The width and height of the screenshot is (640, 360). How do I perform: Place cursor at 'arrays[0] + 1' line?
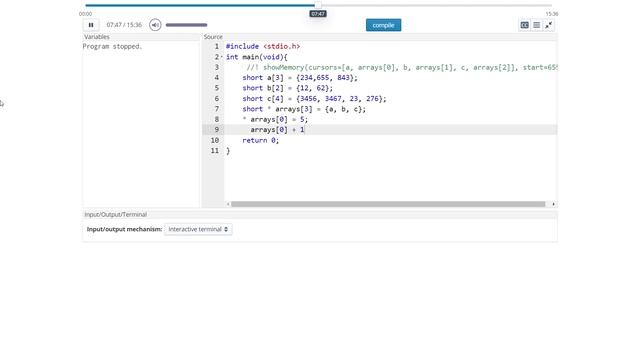pyautogui.click(x=278, y=130)
